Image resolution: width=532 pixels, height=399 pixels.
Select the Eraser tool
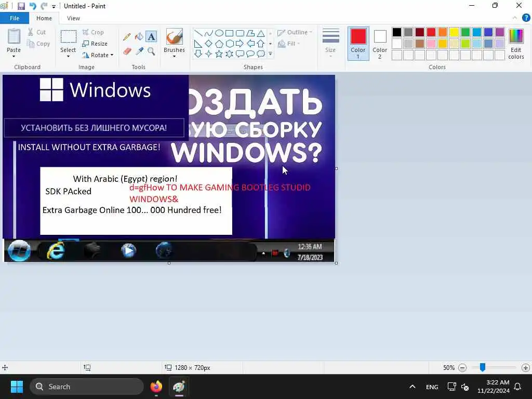[x=127, y=51]
